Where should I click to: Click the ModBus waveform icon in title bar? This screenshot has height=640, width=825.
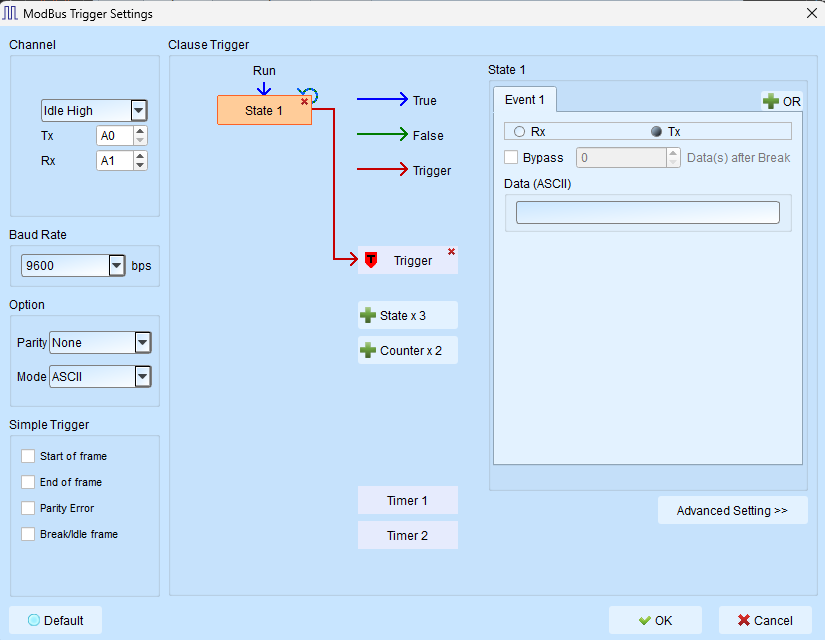(10, 13)
